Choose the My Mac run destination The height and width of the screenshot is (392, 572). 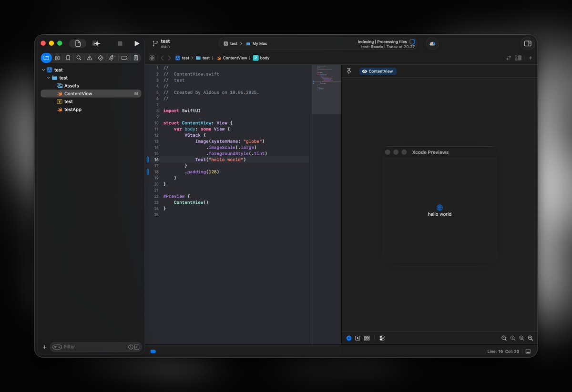(256, 43)
